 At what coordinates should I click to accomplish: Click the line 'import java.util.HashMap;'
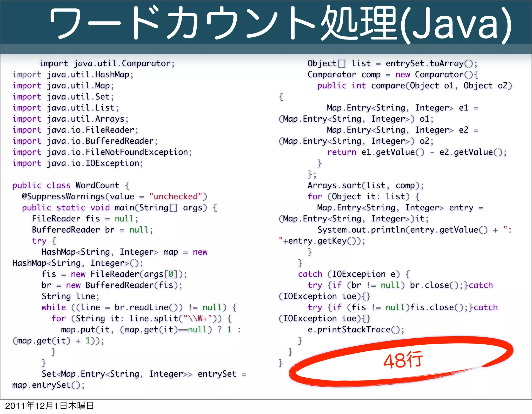pos(73,75)
